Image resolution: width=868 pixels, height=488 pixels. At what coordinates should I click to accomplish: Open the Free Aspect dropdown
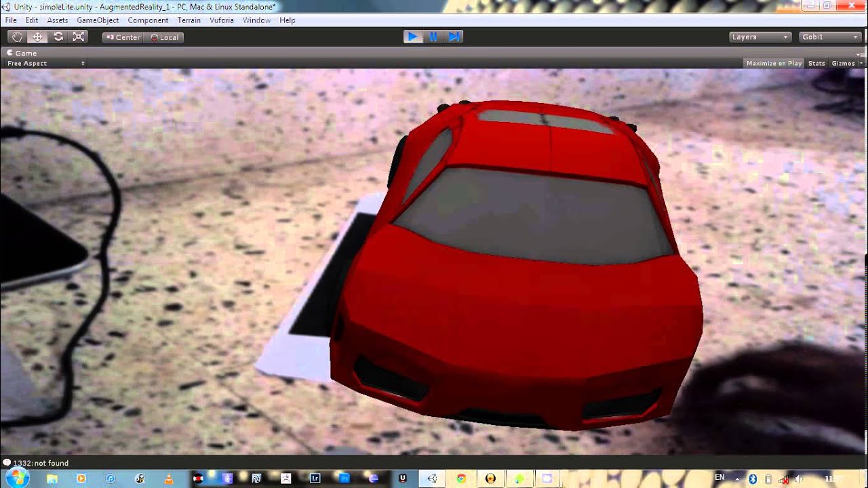[x=45, y=63]
